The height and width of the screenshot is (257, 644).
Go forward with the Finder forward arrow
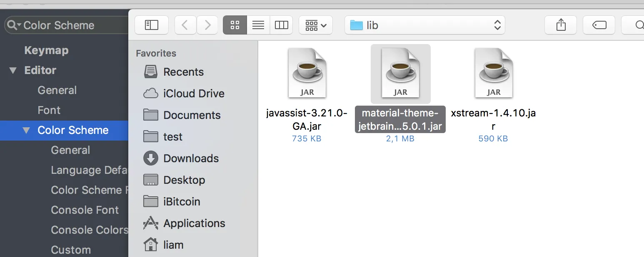click(x=207, y=25)
